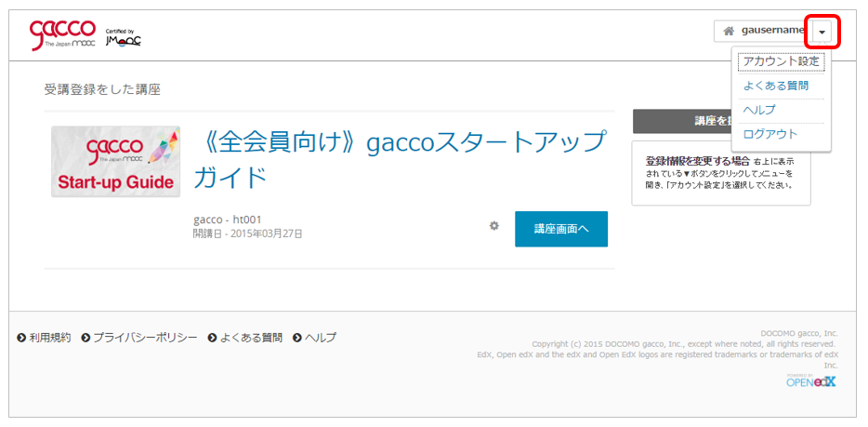Image resolution: width=868 pixels, height=427 pixels.
Task: Click the gacco logo in header
Action: [x=62, y=35]
